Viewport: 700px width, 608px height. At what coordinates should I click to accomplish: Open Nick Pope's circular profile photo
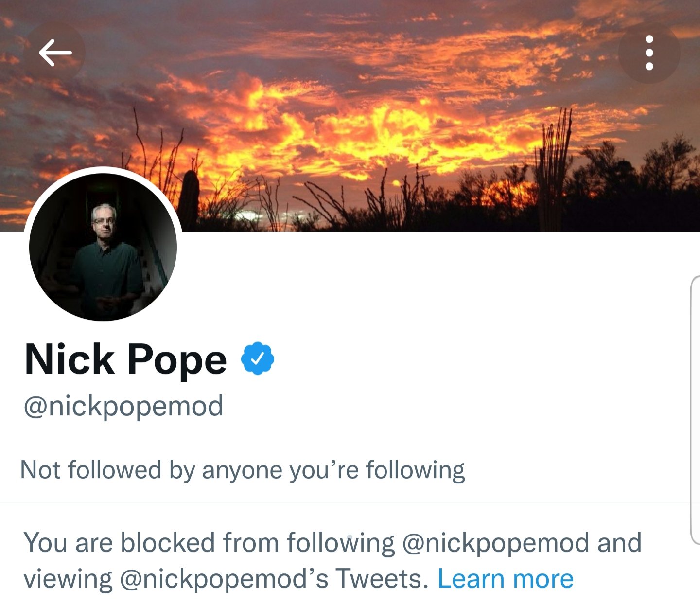coord(103,247)
